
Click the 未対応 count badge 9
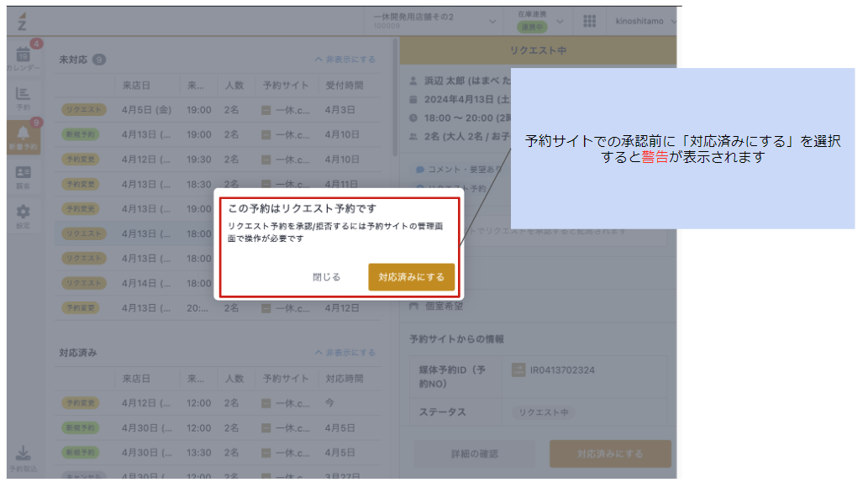[x=98, y=60]
